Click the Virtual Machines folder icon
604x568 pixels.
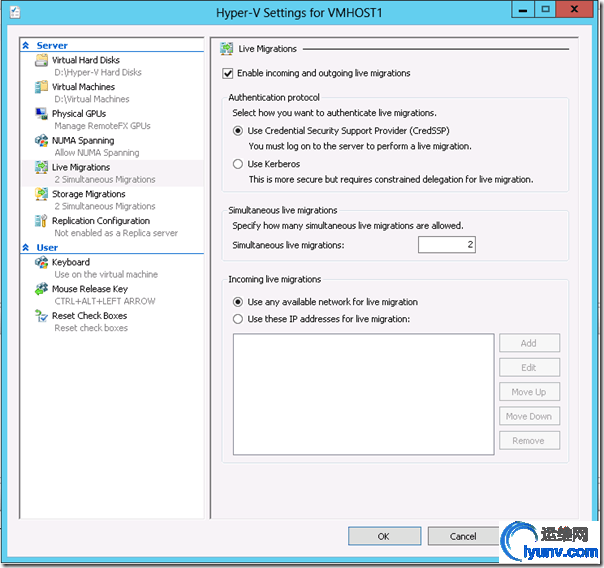41,87
